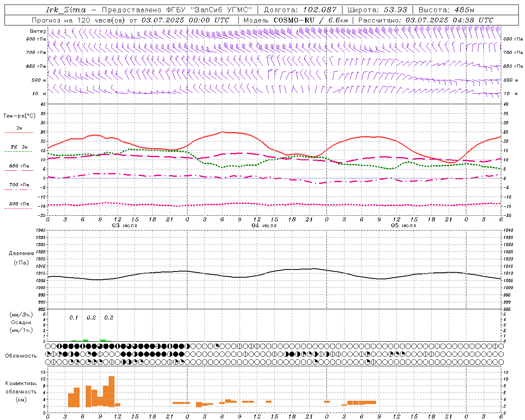Click the 'Давление' pressure panel label
This screenshot has width=525, height=420.
tap(21, 253)
